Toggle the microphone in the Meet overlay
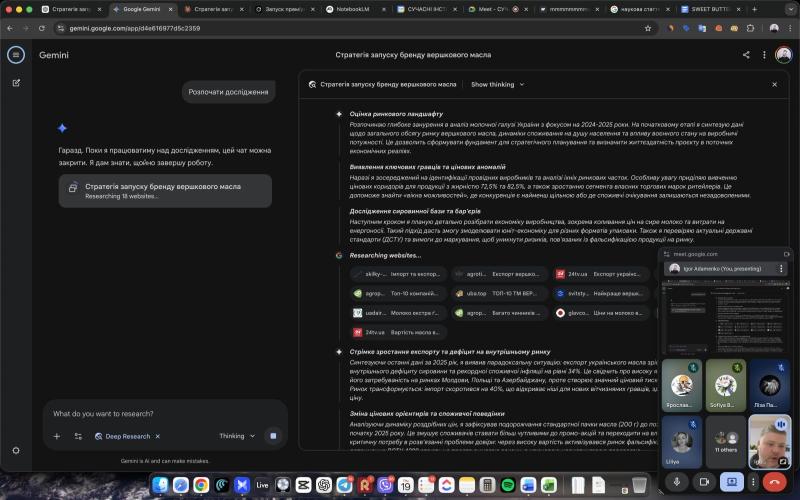The height and width of the screenshot is (500, 800). tap(677, 481)
